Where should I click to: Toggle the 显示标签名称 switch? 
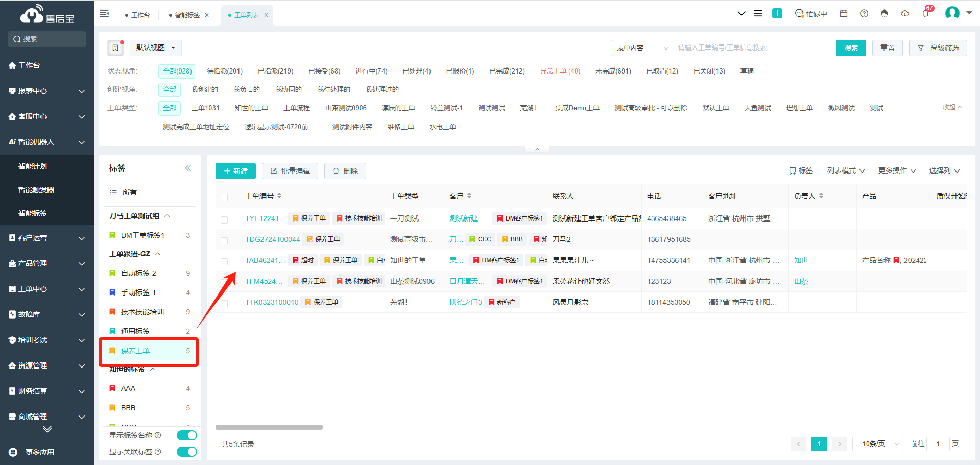click(187, 435)
